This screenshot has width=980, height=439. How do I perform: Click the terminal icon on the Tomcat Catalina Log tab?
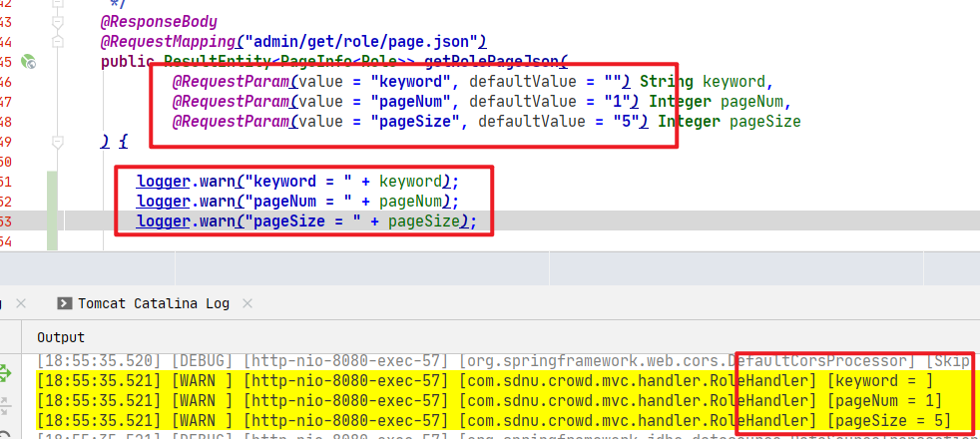pyautogui.click(x=65, y=303)
